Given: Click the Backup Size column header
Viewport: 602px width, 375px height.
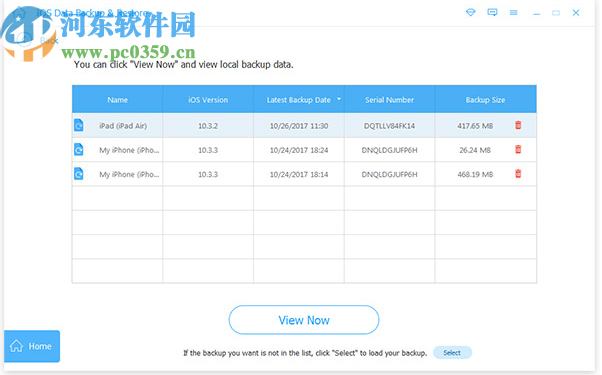Looking at the screenshot, I should coord(486,99).
